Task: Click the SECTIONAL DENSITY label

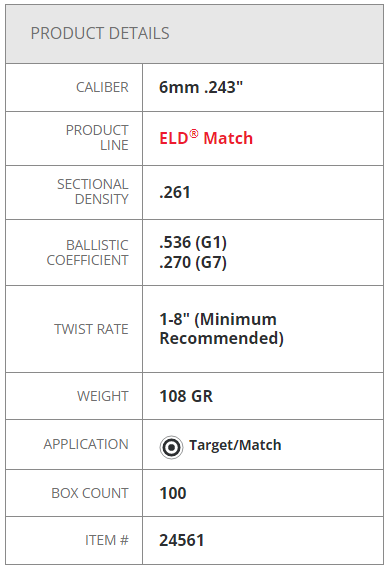Action: [x=93, y=192]
